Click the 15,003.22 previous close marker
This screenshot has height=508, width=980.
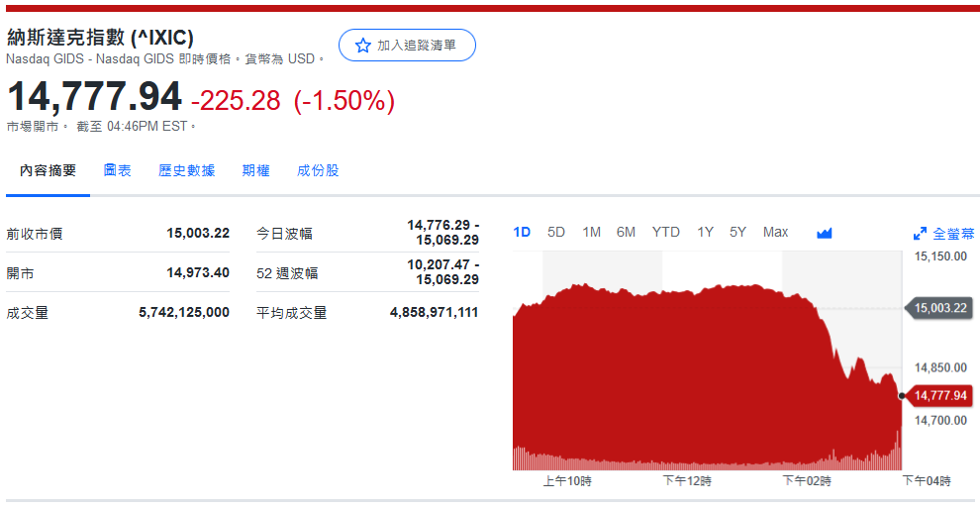tap(939, 308)
